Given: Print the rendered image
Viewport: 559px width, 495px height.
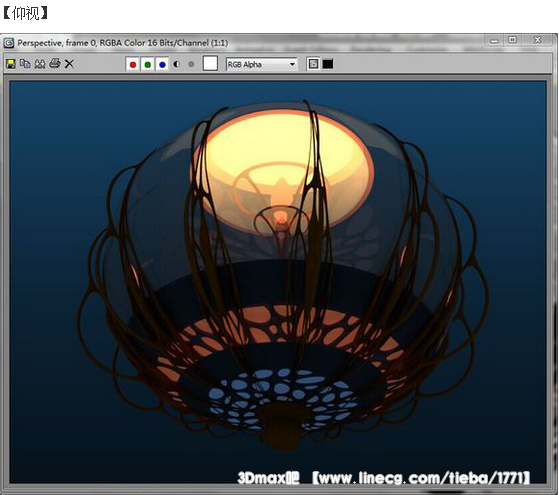Looking at the screenshot, I should click(55, 64).
